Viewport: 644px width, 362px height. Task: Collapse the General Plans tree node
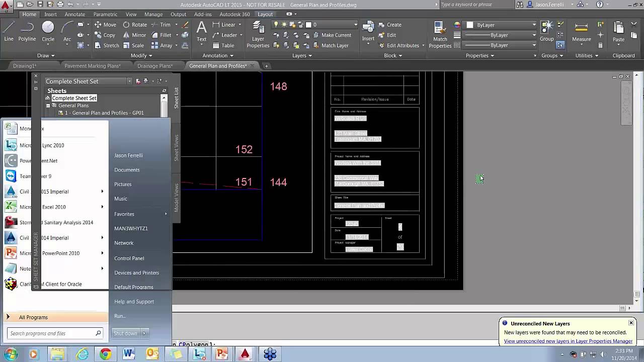tap(48, 106)
